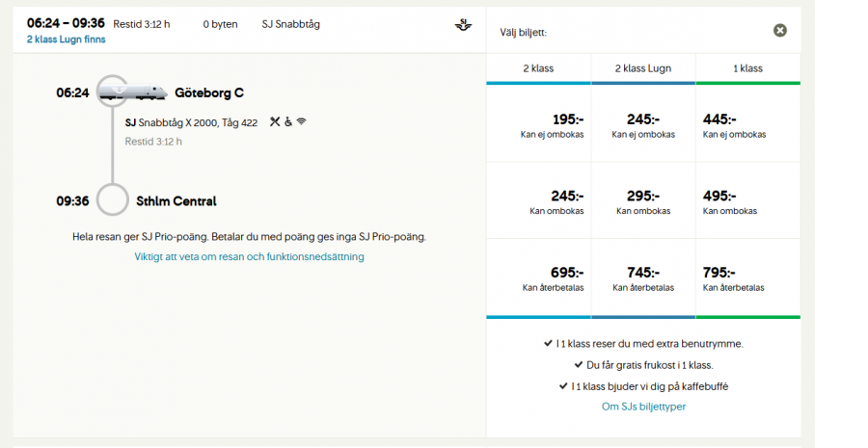Screen dimensions: 868x448
Task: Select 2 klass Lugn rebookable ticket 295:-
Action: [x=642, y=201]
